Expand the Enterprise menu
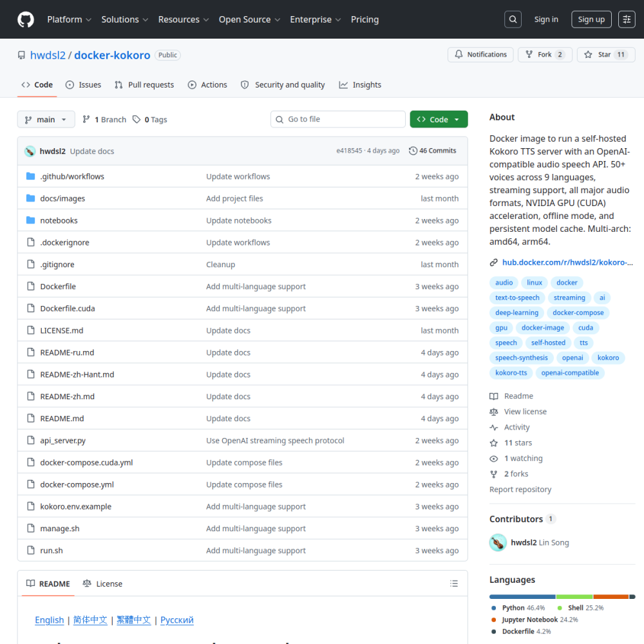This screenshot has height=644, width=644. (315, 19)
